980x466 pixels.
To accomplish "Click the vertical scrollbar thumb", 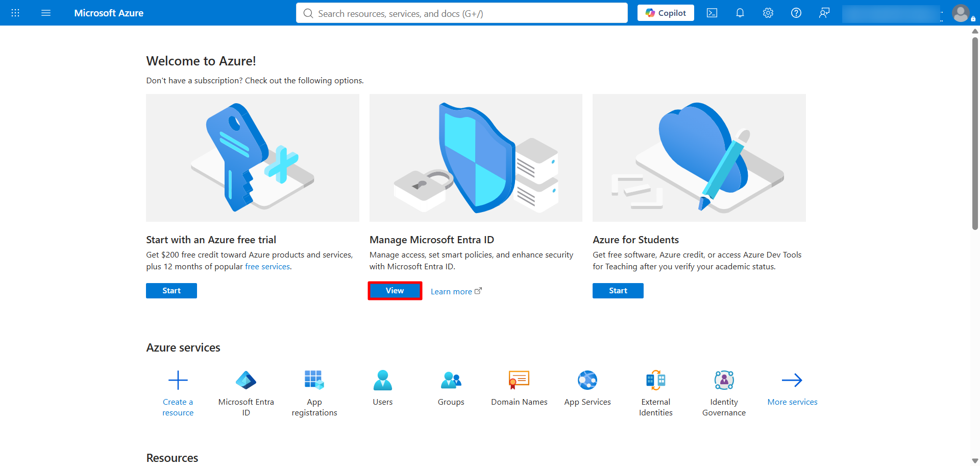I will click(975, 133).
